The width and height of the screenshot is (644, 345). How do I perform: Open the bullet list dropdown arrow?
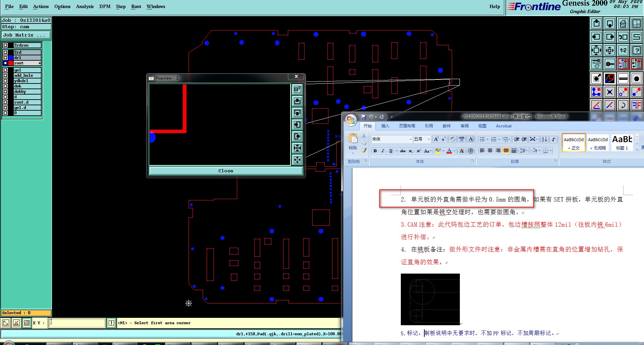point(487,139)
